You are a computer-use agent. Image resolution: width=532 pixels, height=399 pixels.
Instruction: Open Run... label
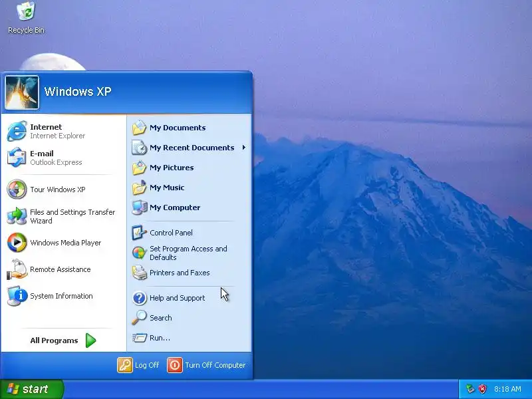coord(160,338)
